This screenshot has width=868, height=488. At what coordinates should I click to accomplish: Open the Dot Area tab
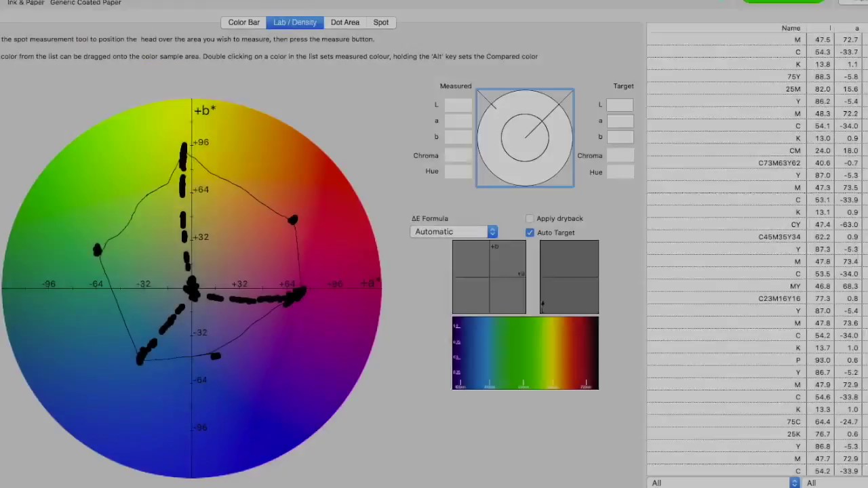click(x=345, y=22)
